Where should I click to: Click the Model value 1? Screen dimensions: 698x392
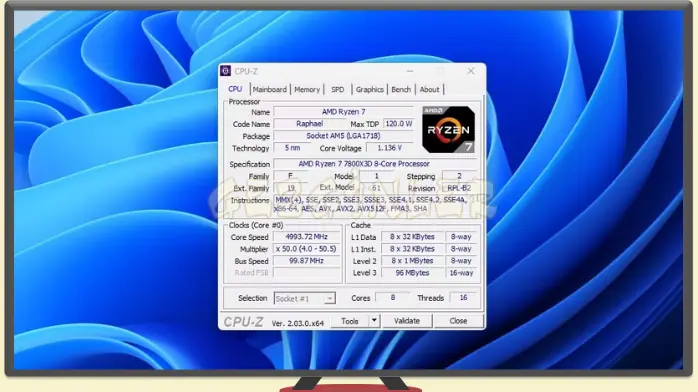[376, 176]
